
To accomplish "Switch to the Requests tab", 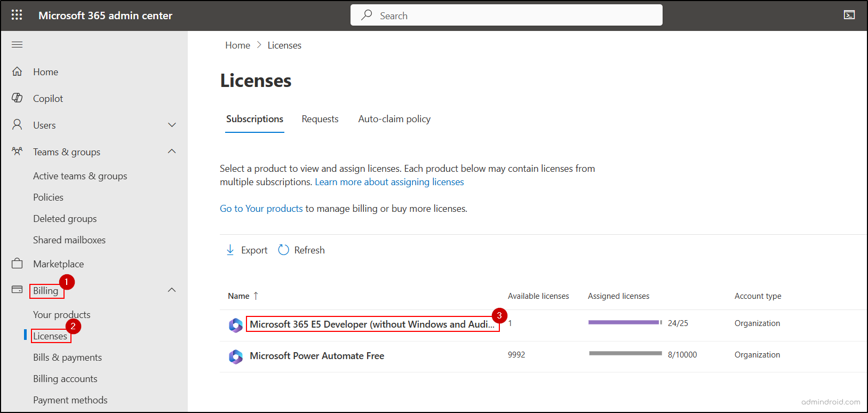I will tap(320, 119).
